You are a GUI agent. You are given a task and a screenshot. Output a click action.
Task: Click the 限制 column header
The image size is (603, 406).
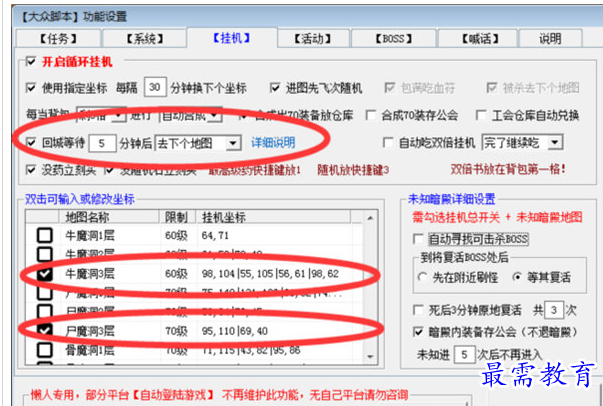pos(178,217)
